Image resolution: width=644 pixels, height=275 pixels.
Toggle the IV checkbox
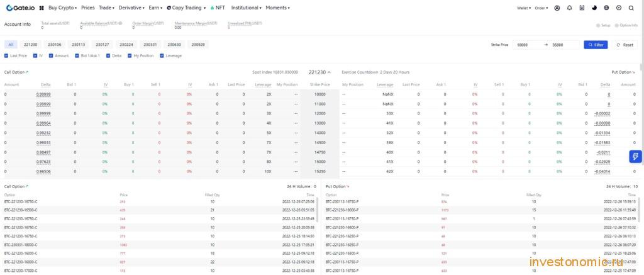tap(35, 55)
